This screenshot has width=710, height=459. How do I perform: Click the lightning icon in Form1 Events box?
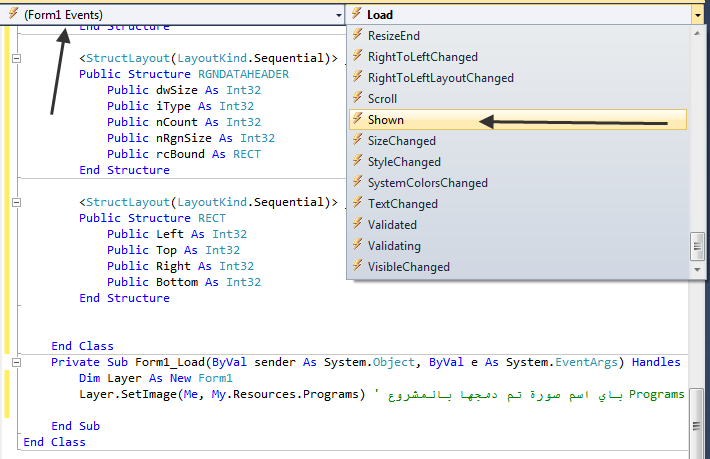click(11, 15)
